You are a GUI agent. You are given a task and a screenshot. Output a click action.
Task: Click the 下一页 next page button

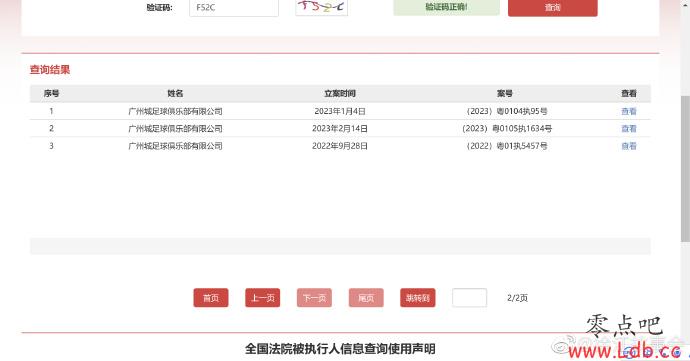pos(314,298)
